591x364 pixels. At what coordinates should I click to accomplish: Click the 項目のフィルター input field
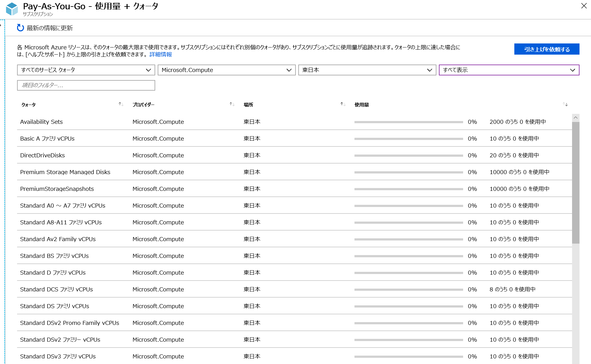point(86,85)
